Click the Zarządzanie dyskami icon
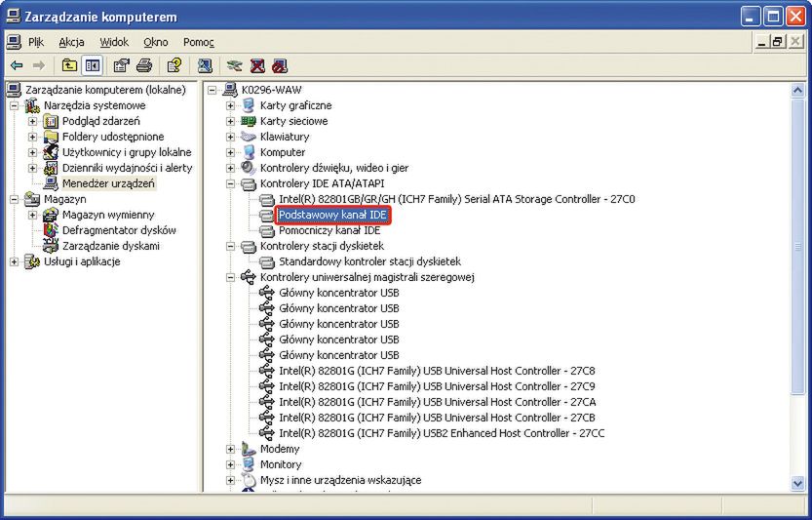The image size is (812, 520). click(x=51, y=246)
